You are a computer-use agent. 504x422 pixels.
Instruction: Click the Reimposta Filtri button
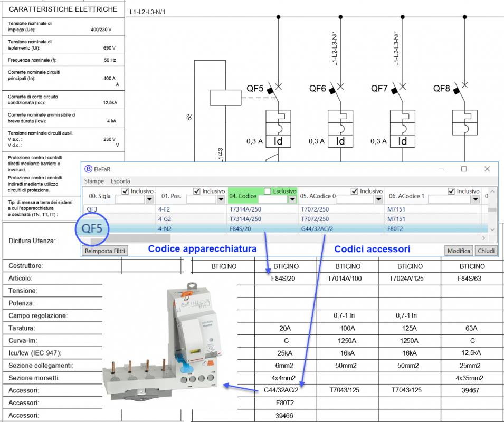105,251
